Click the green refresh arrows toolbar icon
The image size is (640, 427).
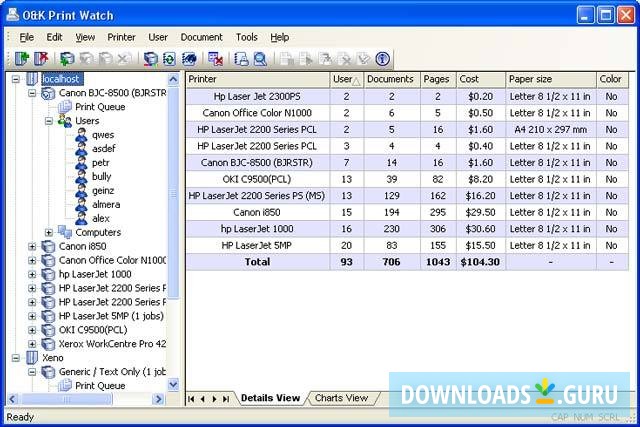tap(169, 59)
